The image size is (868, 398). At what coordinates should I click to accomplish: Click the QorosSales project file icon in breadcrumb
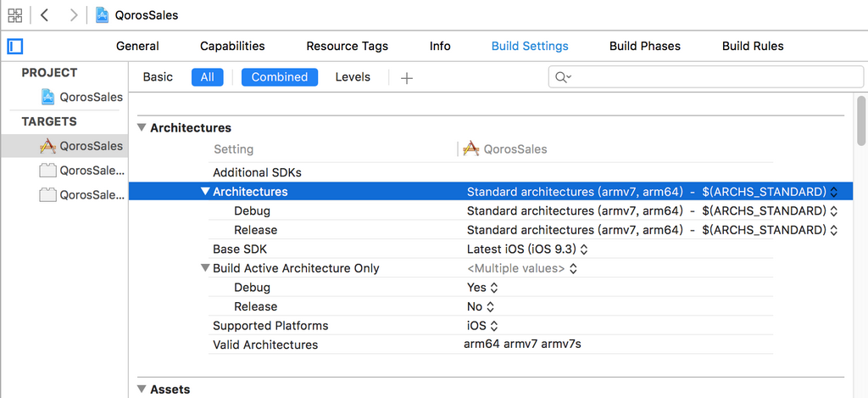click(x=102, y=15)
